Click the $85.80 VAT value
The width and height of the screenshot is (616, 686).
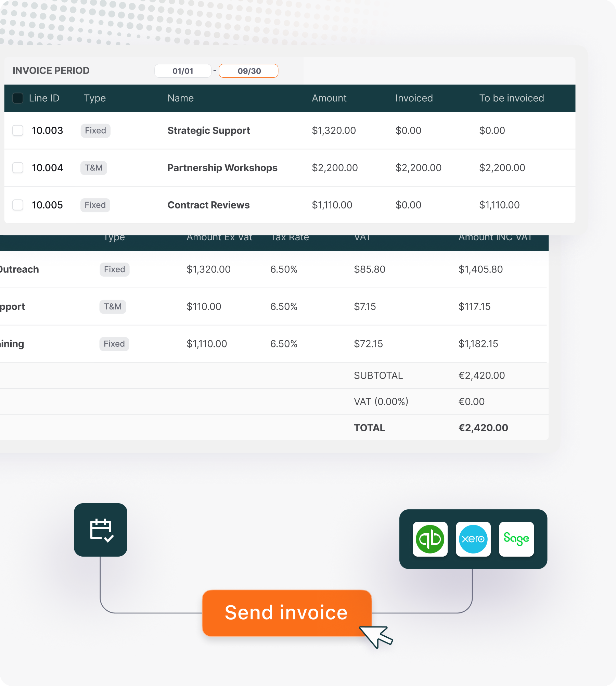[370, 269]
